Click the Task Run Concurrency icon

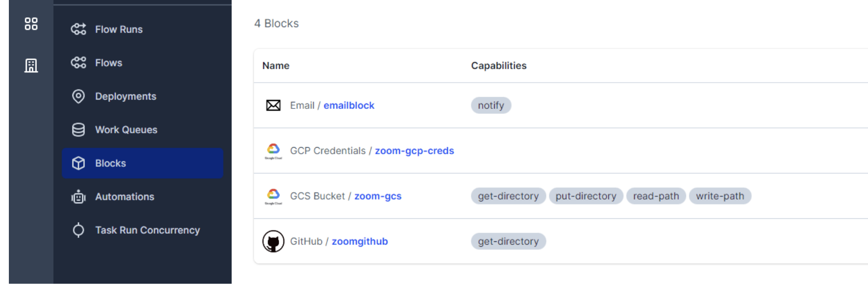click(78, 230)
